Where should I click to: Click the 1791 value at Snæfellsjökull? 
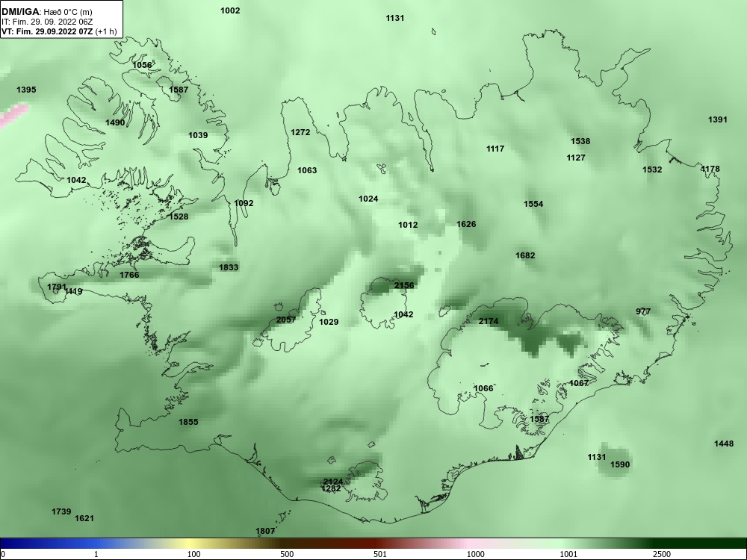pyautogui.click(x=57, y=287)
